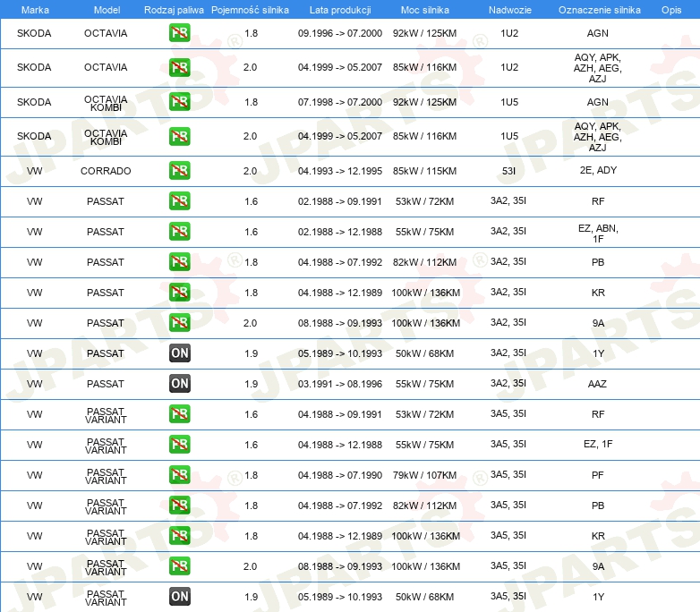The width and height of the screenshot is (700, 612).
Task: Click the ON diesel icon for Passat 1Y 3A2
Action: [x=179, y=353]
